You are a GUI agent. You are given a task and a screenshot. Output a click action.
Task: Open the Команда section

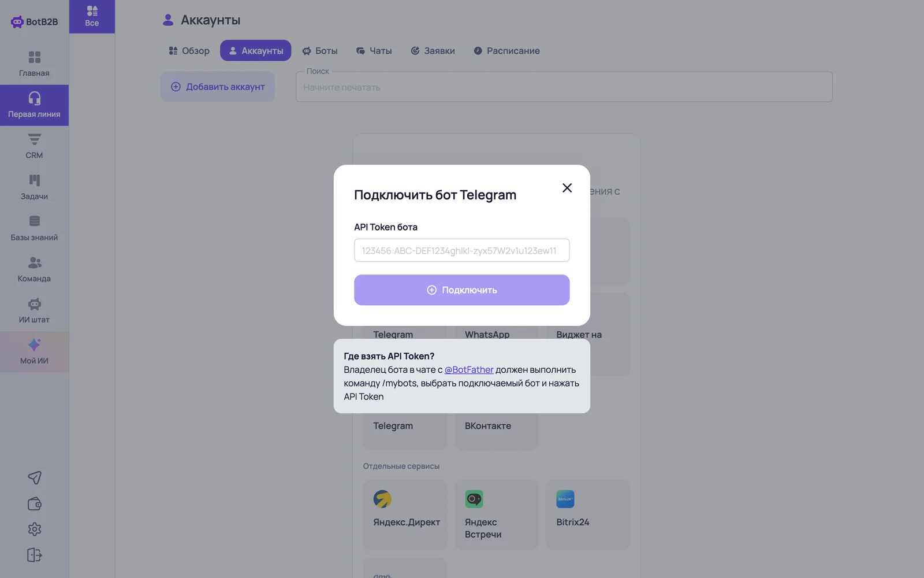pyautogui.click(x=34, y=269)
